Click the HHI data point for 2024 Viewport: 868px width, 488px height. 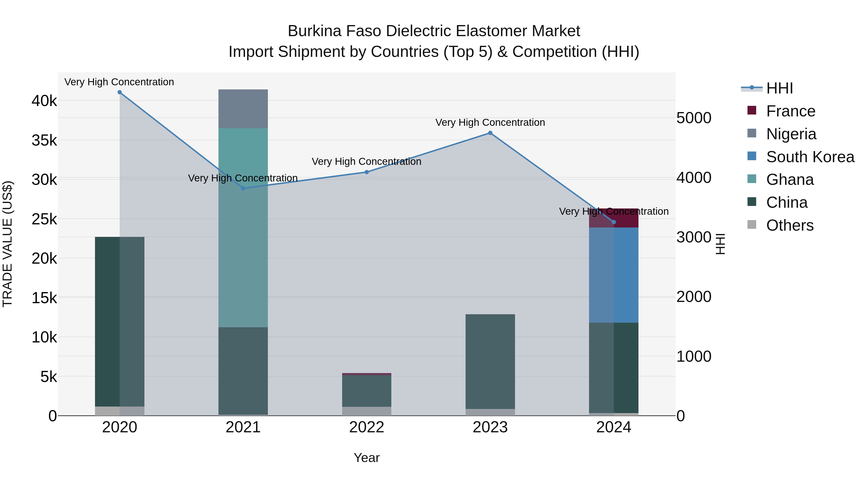[614, 222]
